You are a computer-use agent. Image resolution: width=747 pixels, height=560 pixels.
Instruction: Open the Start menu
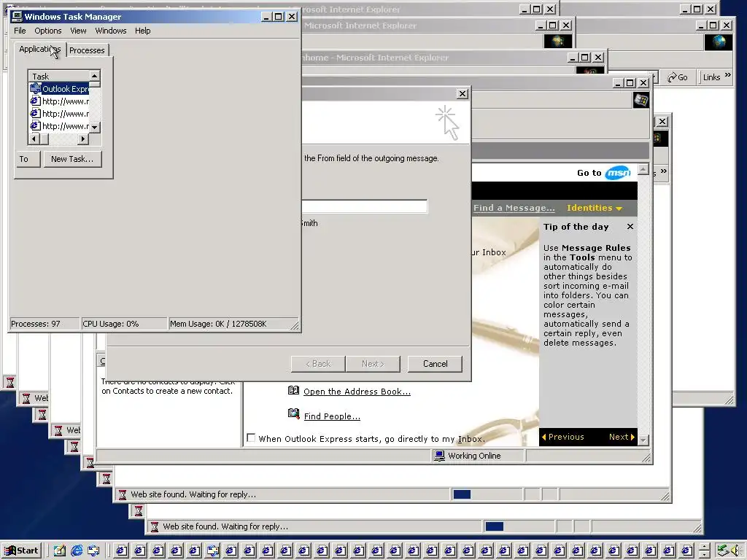(x=22, y=551)
